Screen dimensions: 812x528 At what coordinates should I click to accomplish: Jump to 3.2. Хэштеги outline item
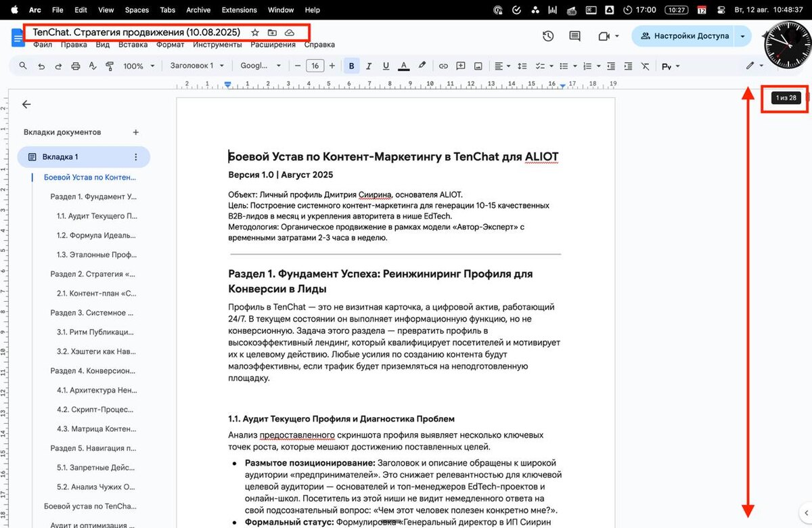tap(97, 352)
